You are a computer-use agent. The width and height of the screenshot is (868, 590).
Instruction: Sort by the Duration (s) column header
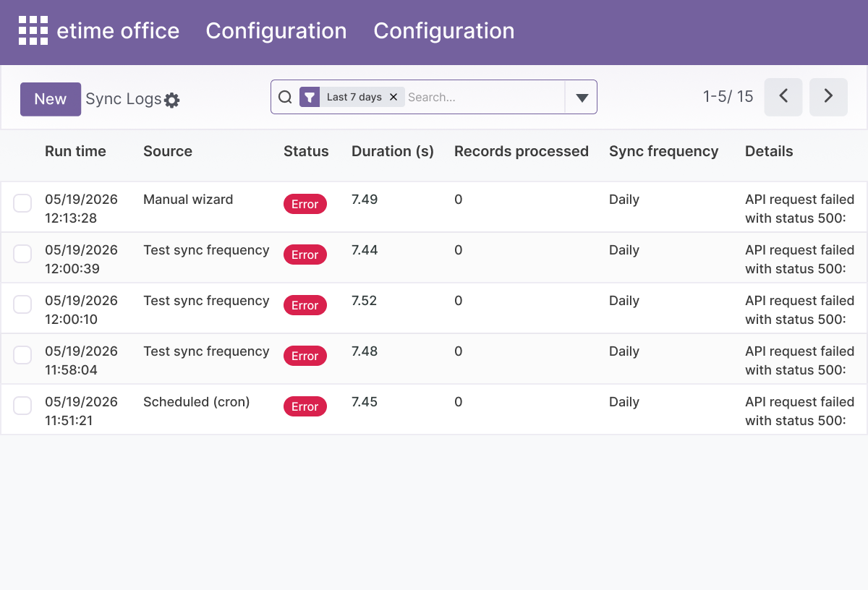click(393, 151)
